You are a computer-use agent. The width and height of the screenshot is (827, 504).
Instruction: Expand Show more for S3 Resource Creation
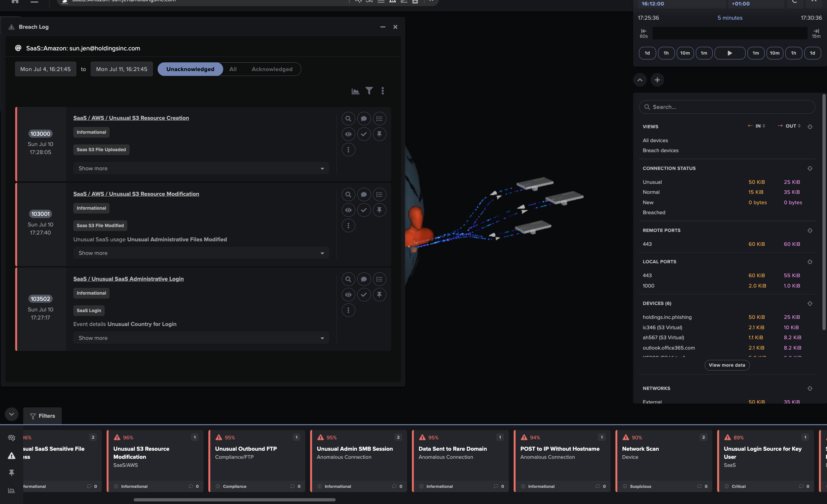(201, 168)
